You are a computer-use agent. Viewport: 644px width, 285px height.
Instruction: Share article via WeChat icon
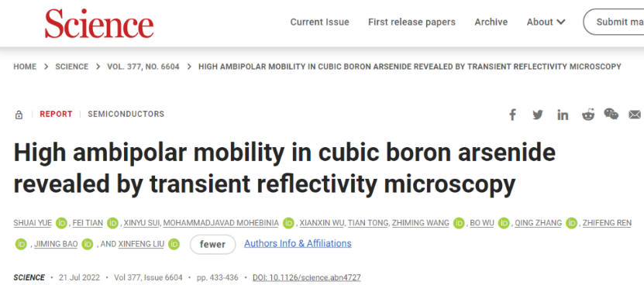click(x=611, y=114)
